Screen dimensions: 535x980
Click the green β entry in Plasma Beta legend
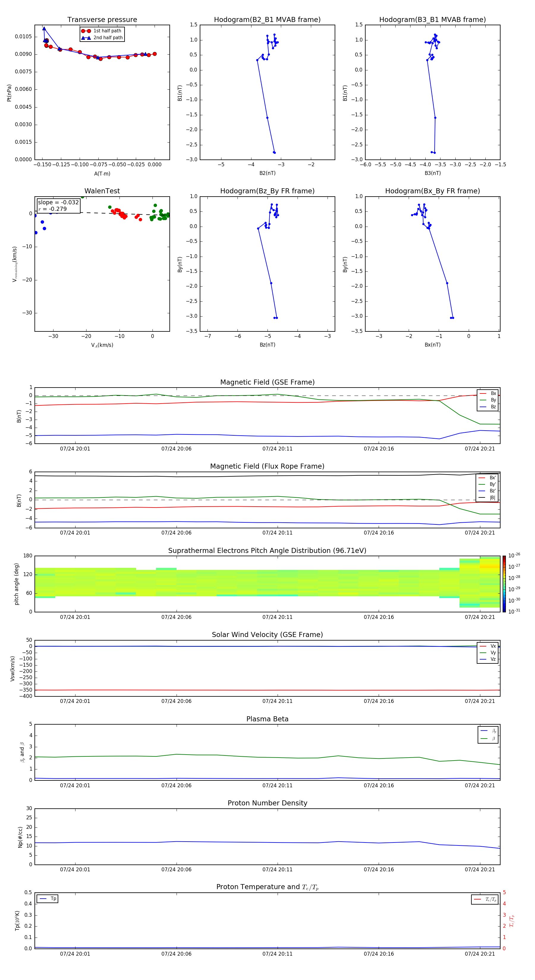[x=488, y=739]
